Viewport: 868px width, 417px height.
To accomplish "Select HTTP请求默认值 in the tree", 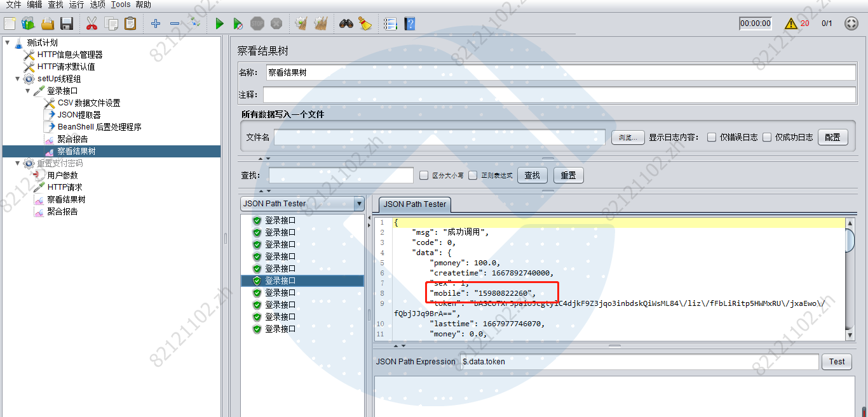I will coord(66,67).
